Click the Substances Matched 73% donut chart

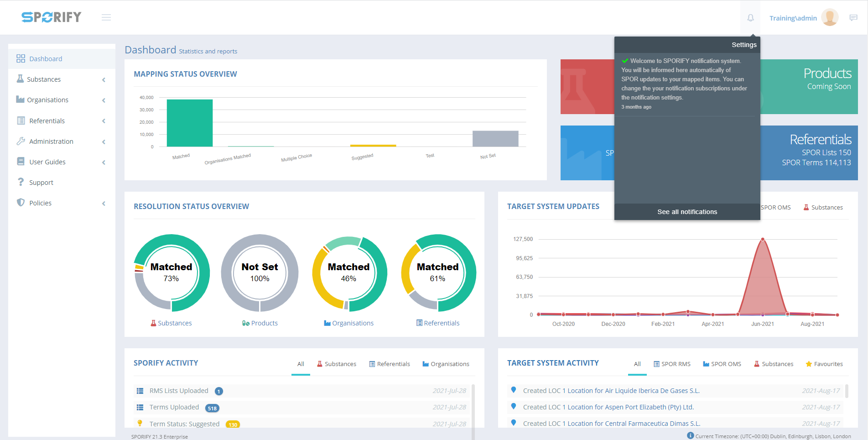tap(172, 272)
